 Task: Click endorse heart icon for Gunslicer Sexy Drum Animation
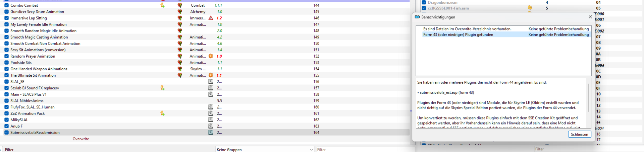[180, 12]
